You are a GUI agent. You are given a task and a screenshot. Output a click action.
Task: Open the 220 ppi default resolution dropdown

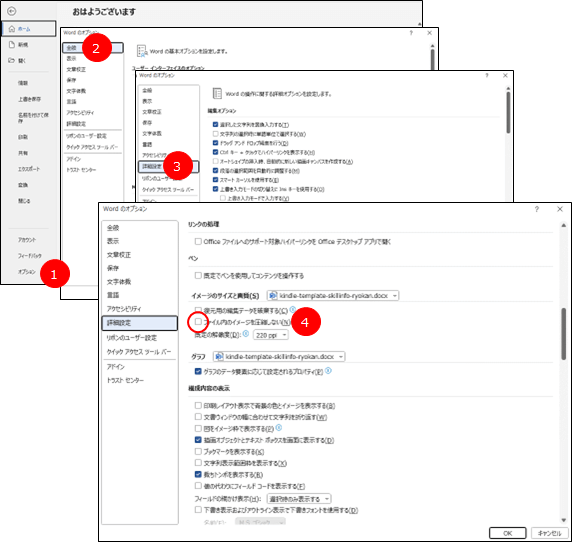pos(271,335)
